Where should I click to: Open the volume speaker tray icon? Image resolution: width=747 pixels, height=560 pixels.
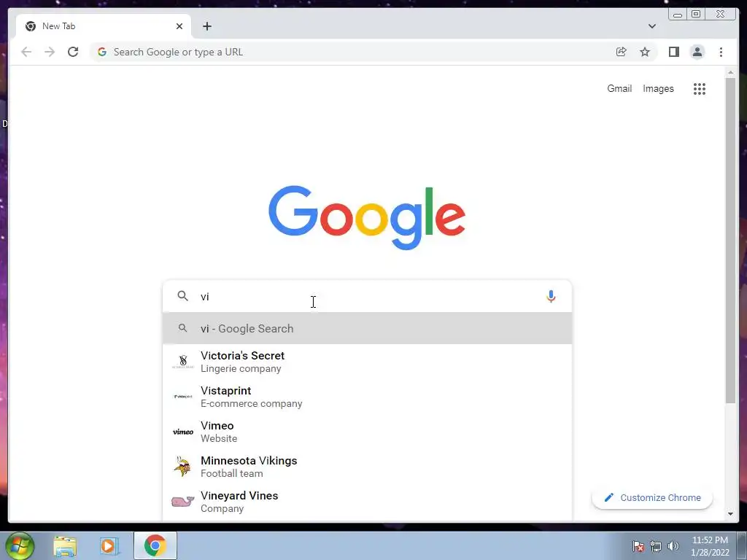(x=673, y=546)
